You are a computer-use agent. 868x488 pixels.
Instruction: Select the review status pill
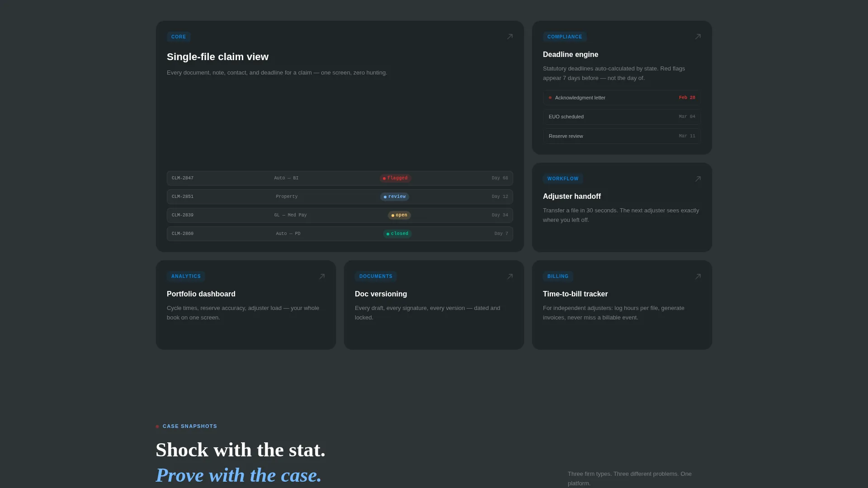395,197
